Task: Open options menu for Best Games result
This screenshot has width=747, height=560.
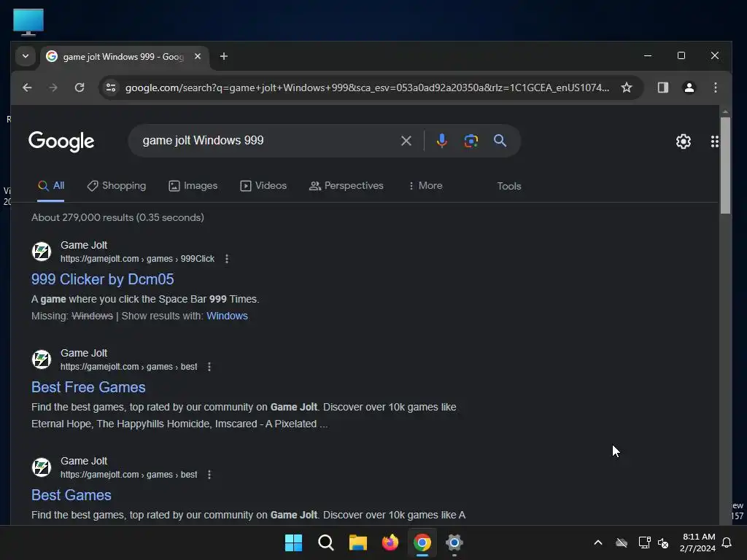Action: [x=209, y=475]
